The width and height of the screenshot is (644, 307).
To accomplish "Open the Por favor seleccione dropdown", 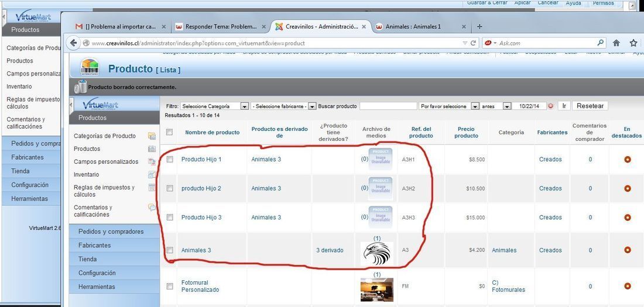I will [x=449, y=106].
